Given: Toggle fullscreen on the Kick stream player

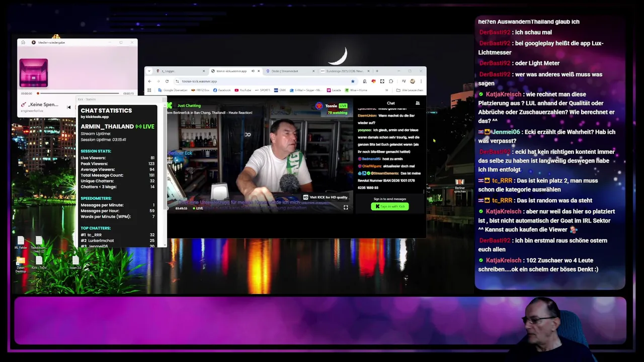Looking at the screenshot, I should (346, 208).
